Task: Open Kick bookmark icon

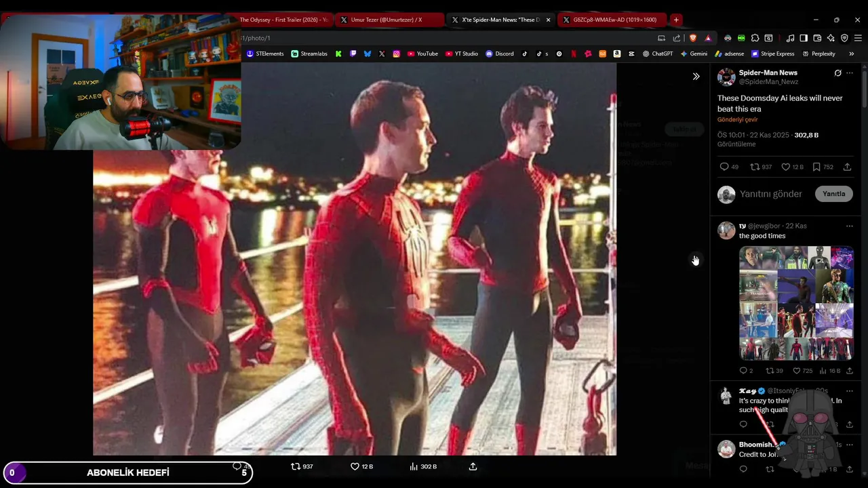Action: (x=338, y=54)
